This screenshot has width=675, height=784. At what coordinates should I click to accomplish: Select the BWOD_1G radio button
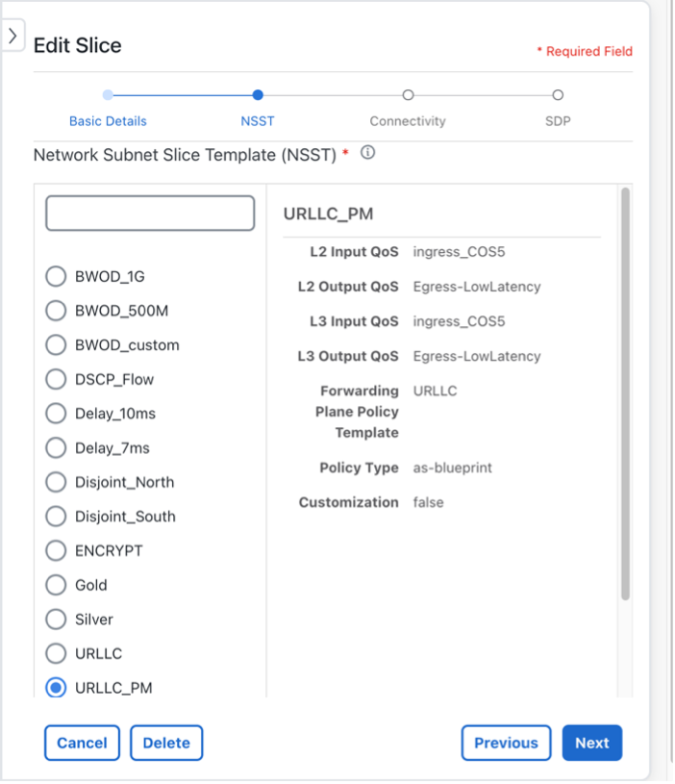[56, 276]
